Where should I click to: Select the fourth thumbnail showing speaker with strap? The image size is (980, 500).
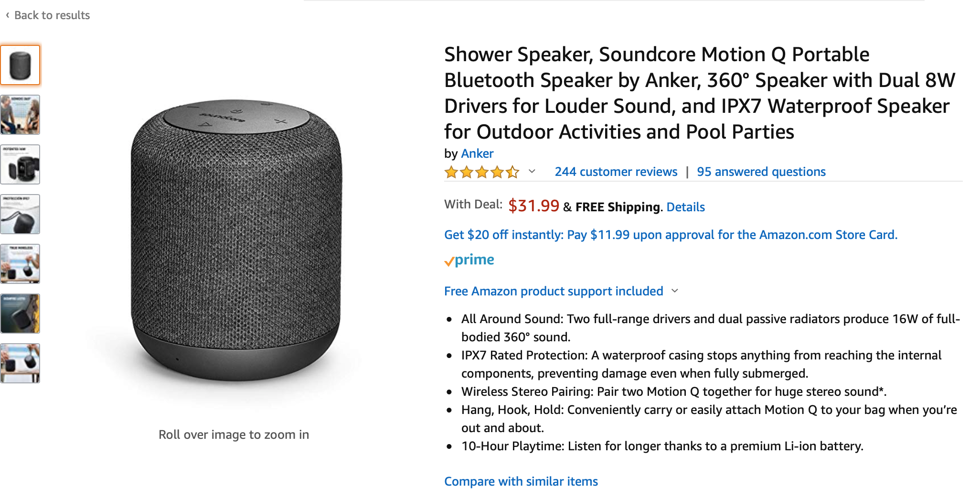[x=20, y=214]
